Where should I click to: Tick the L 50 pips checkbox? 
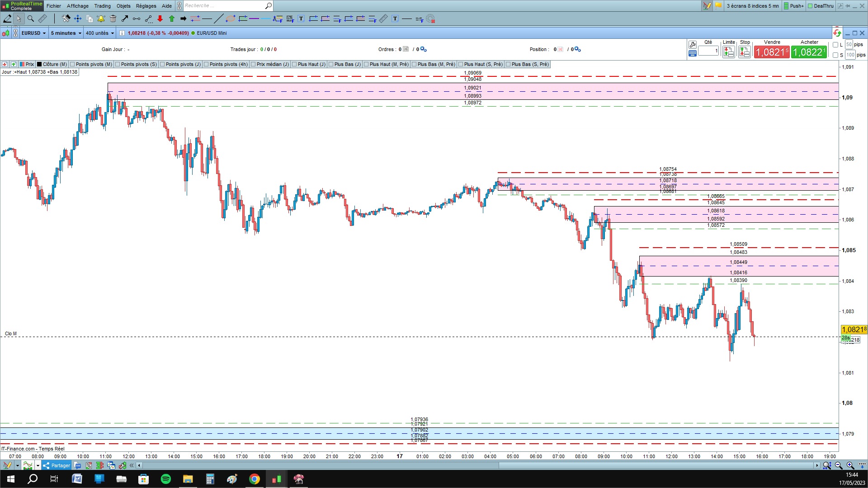point(835,45)
